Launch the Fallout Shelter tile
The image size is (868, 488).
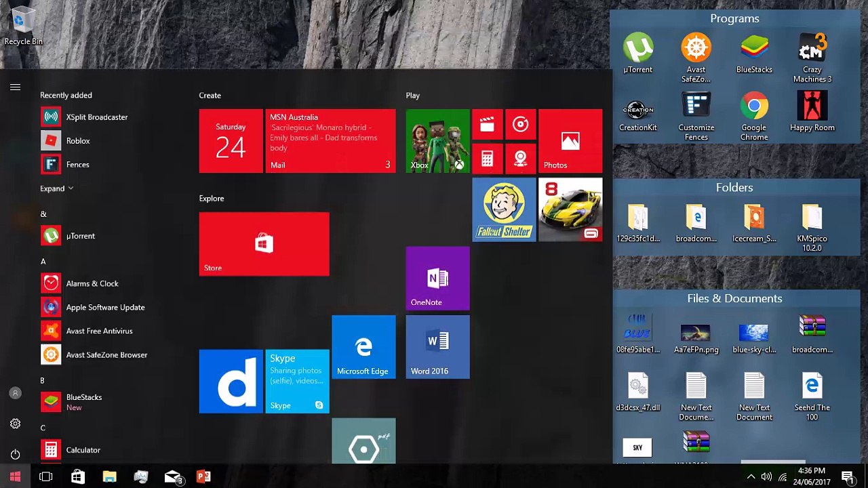[x=504, y=210]
